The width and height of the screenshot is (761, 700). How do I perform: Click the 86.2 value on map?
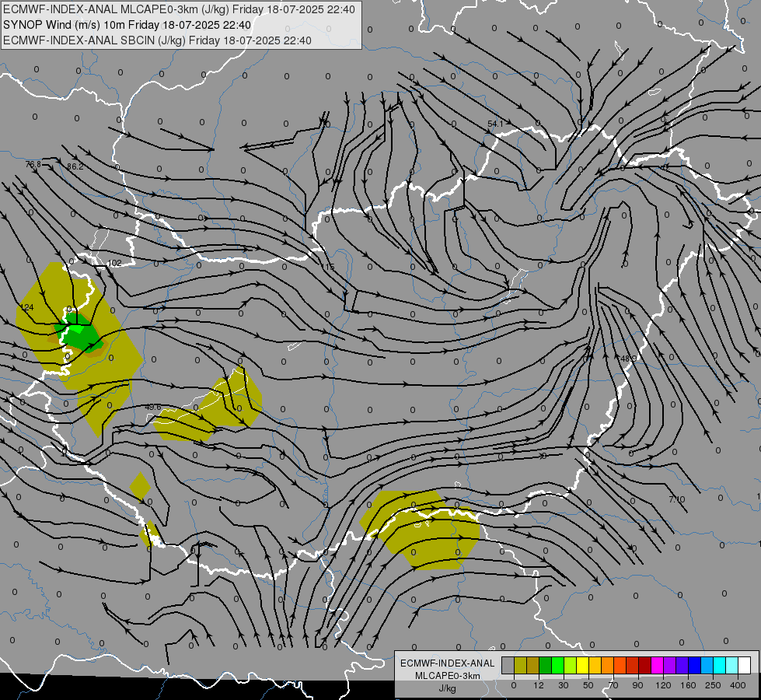coord(75,166)
